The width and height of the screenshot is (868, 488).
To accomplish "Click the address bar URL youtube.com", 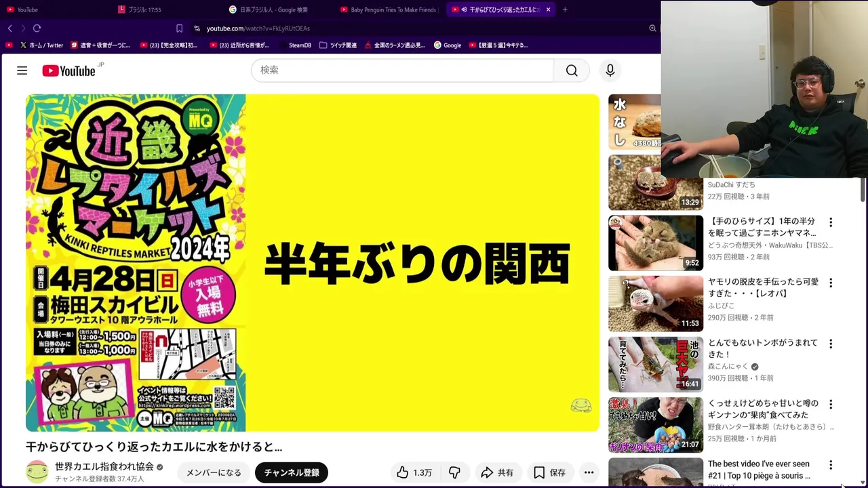I will coord(258,28).
